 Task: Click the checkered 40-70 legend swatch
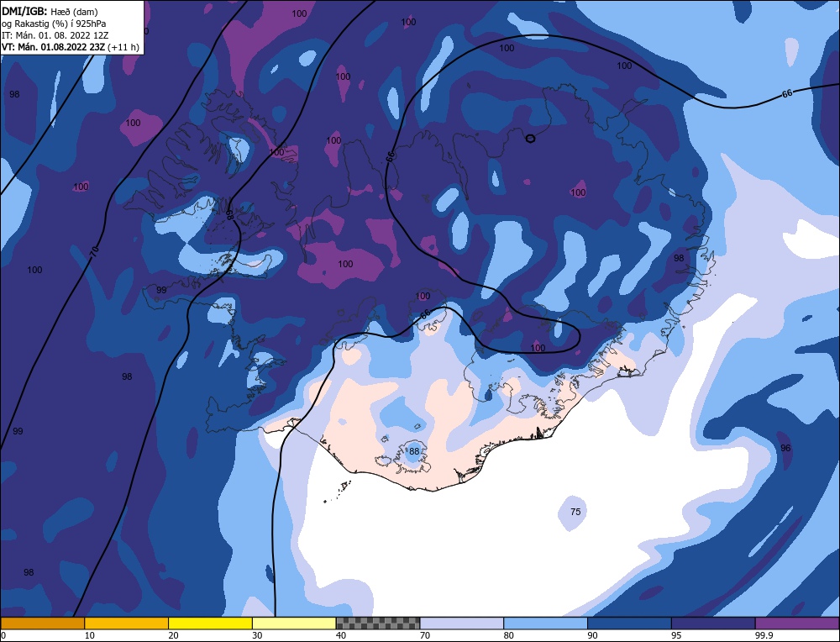[378, 624]
